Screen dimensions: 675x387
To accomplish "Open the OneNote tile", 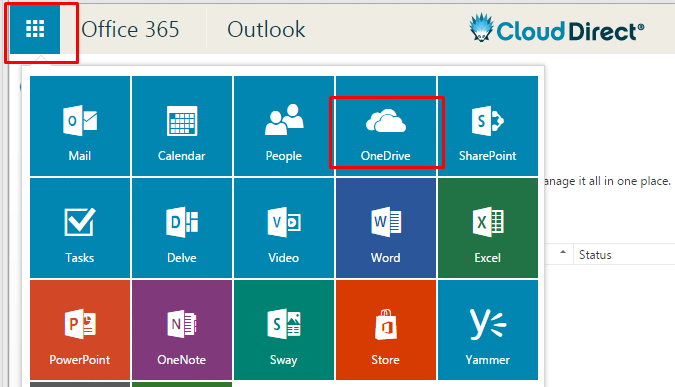I will point(182,330).
